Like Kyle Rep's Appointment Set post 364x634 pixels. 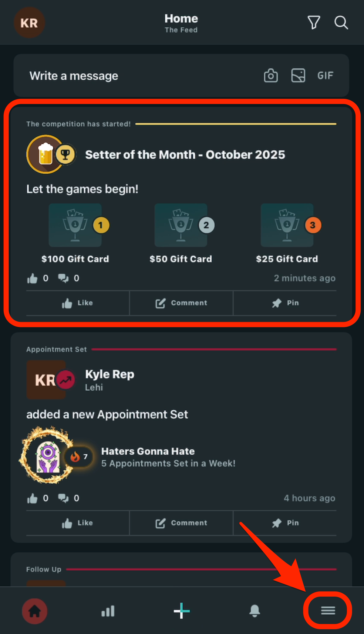(78, 523)
